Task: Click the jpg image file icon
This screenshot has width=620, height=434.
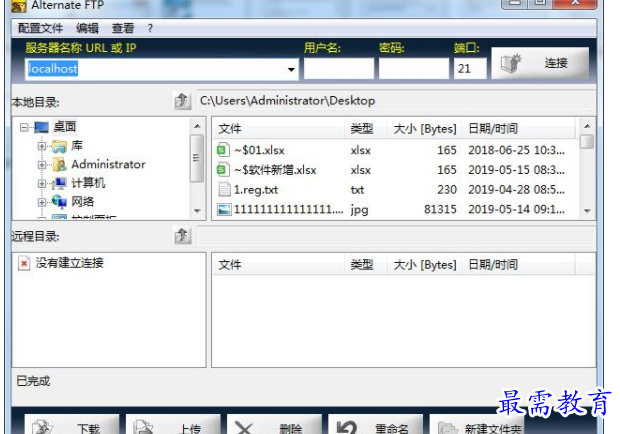Action: (224, 209)
